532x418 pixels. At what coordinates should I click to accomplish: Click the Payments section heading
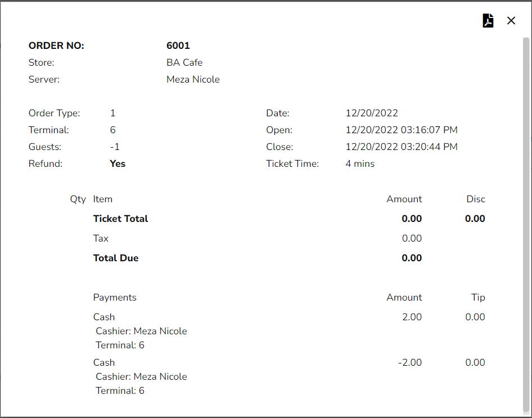tap(115, 297)
